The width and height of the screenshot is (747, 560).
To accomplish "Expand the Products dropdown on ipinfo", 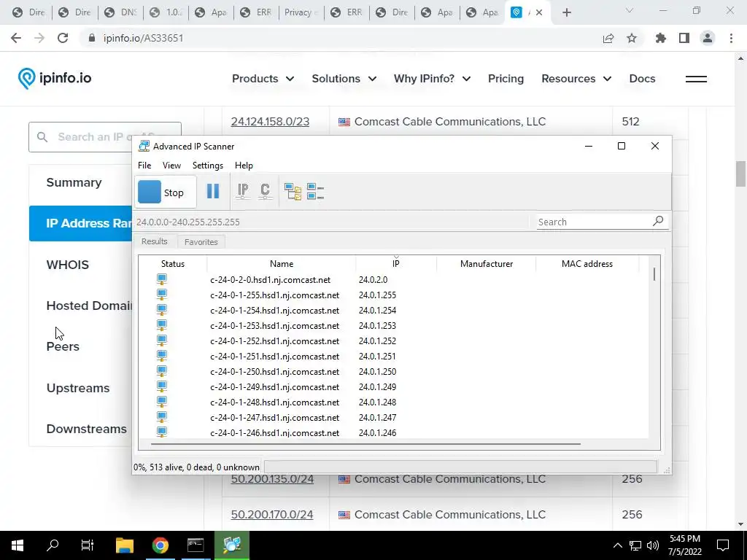I will (x=263, y=79).
